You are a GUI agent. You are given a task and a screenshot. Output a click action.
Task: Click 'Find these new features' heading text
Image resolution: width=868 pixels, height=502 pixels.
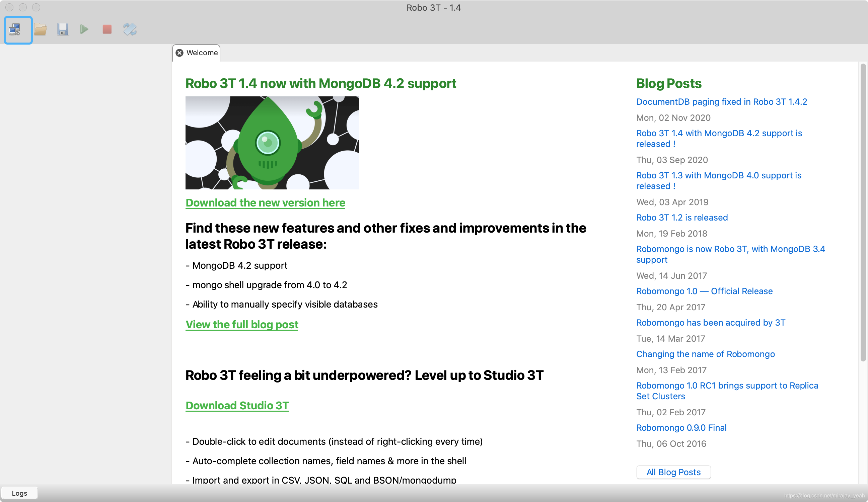tap(386, 236)
